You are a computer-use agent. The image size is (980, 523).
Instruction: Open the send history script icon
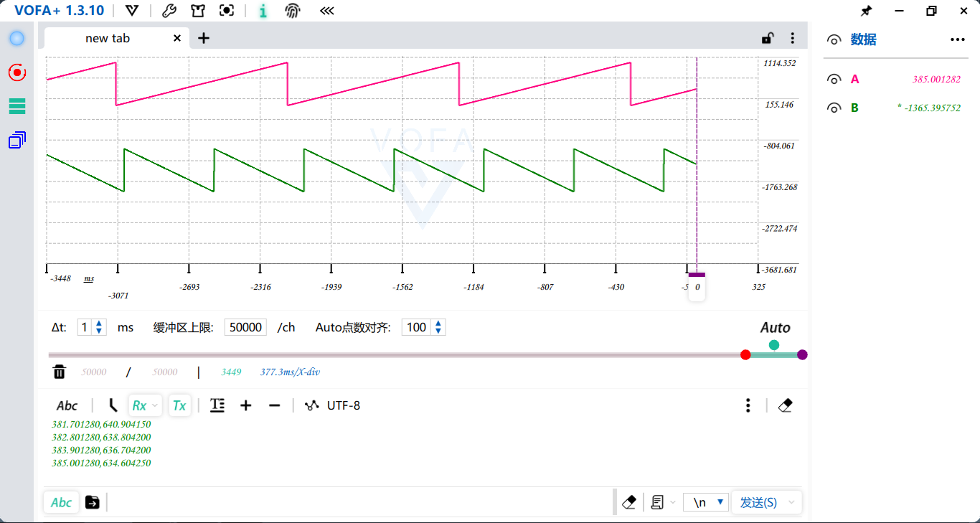[657, 502]
